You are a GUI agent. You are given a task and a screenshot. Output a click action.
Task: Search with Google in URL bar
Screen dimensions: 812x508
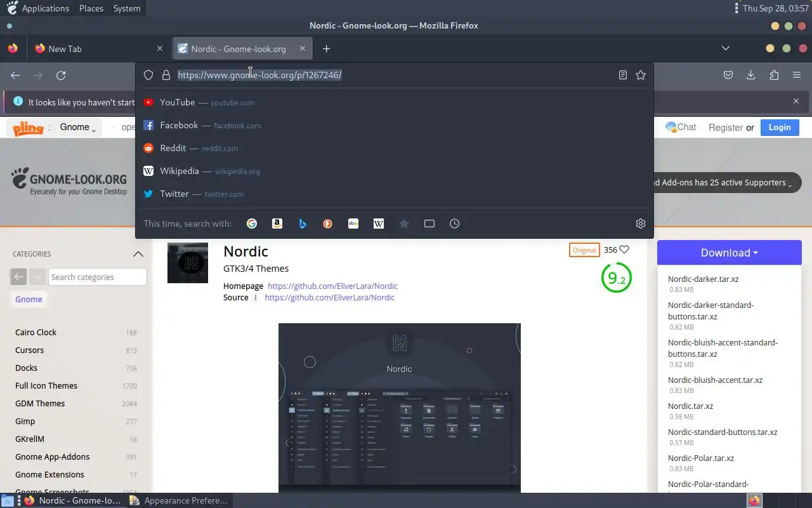click(x=252, y=224)
